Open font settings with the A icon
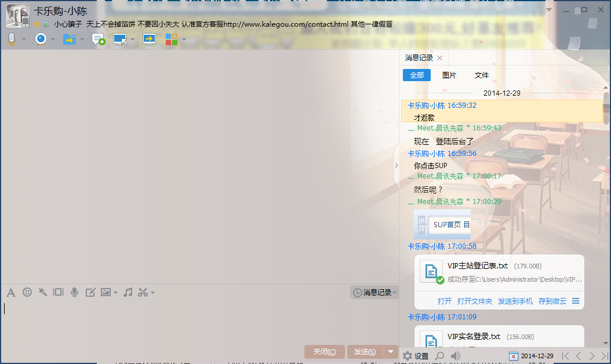This screenshot has height=364, width=611. click(x=10, y=292)
